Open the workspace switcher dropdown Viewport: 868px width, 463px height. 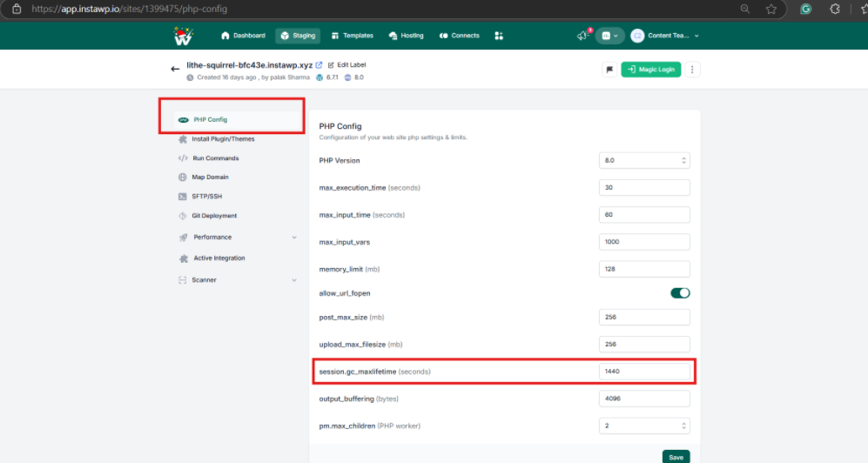[x=609, y=36]
